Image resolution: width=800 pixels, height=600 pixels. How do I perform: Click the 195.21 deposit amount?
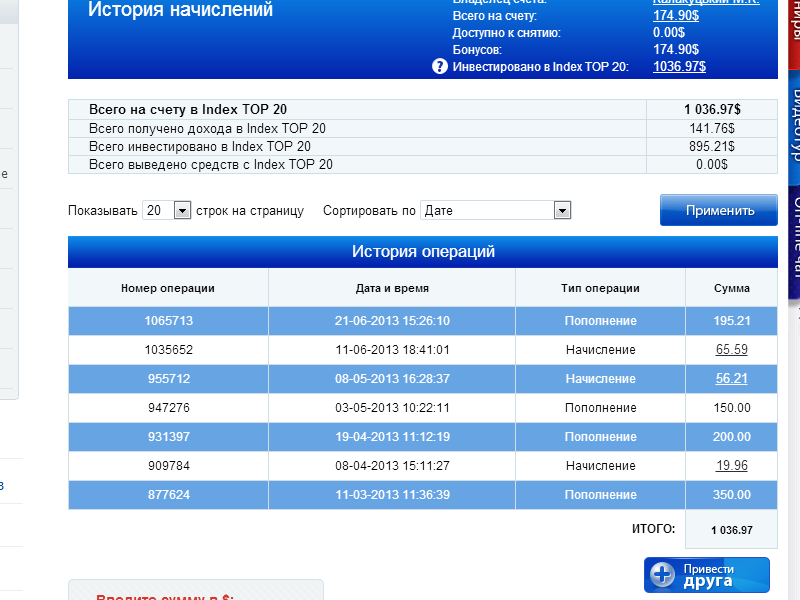[732, 321]
